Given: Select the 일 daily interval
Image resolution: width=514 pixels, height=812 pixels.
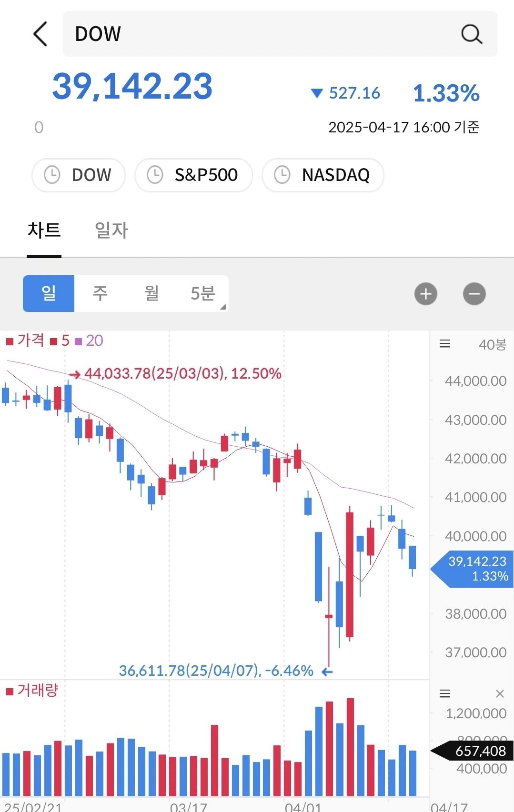Looking at the screenshot, I should (x=49, y=293).
